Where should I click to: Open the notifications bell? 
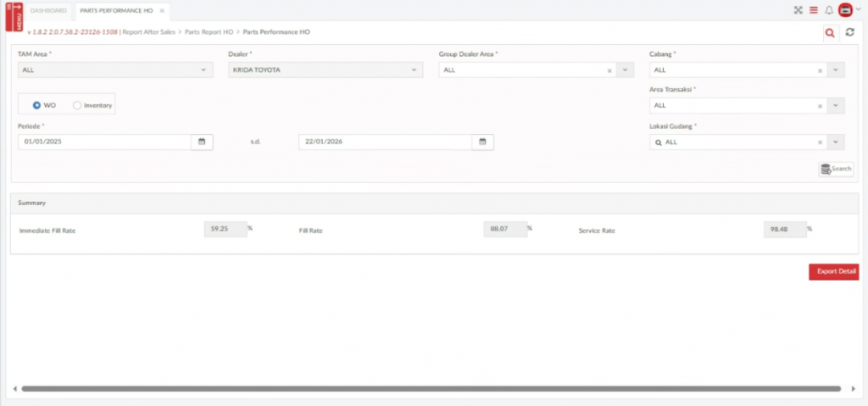(x=829, y=10)
